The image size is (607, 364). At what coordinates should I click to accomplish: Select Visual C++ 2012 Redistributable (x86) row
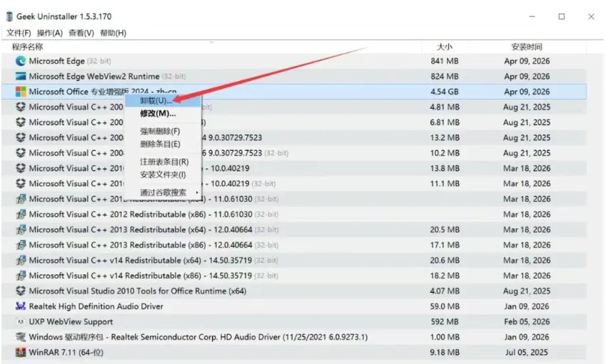coord(294,214)
